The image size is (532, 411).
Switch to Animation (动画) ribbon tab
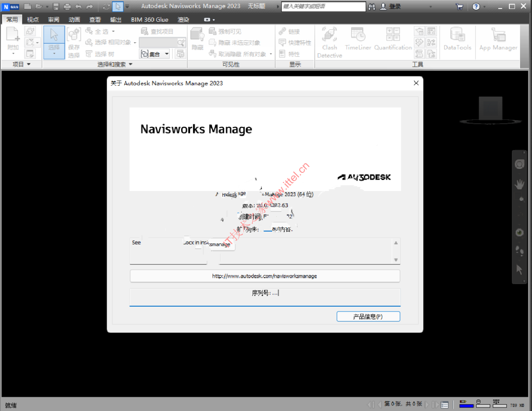click(x=74, y=20)
